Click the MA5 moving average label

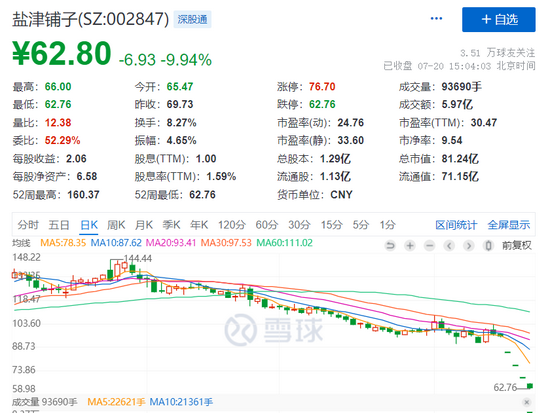tap(63, 243)
